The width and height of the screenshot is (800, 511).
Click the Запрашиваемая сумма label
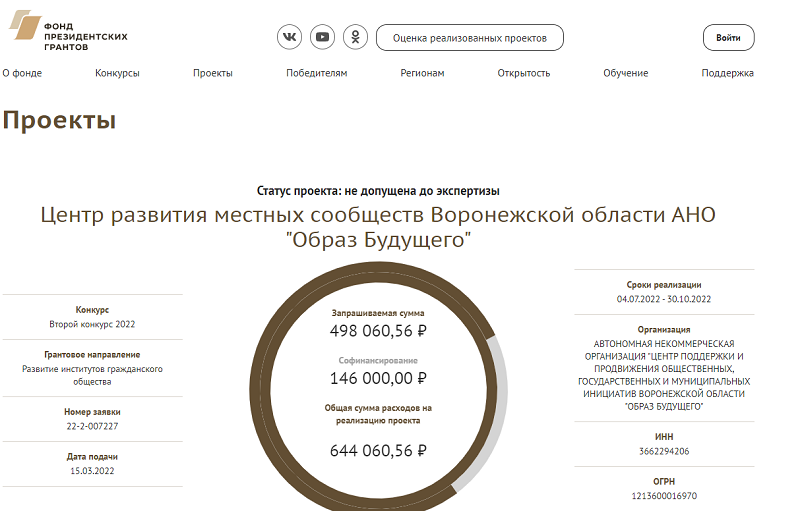click(x=378, y=313)
